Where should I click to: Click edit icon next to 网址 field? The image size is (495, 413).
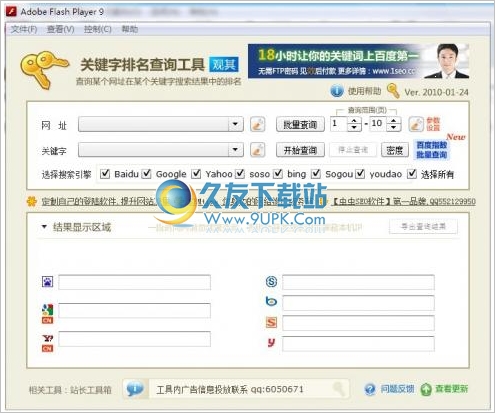click(257, 125)
